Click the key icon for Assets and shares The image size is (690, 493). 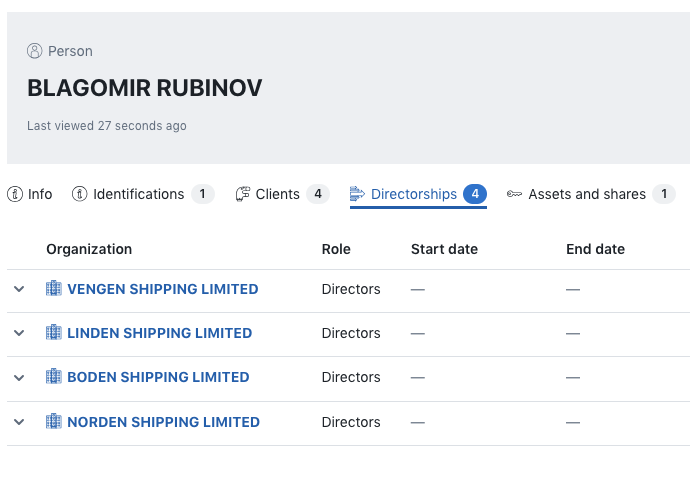point(514,194)
